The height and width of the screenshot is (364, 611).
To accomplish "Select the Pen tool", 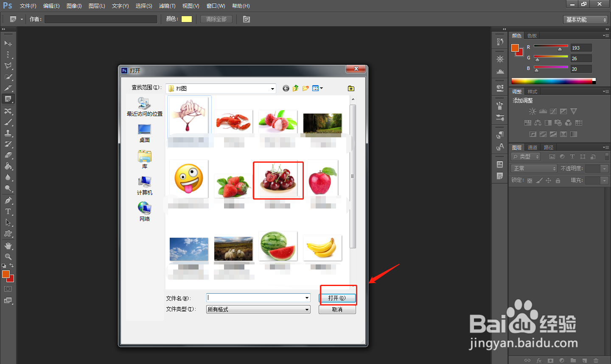I will pyautogui.click(x=8, y=200).
